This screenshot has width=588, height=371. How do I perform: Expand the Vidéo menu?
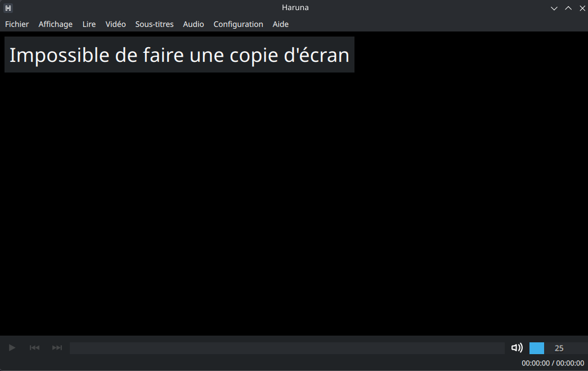(115, 24)
